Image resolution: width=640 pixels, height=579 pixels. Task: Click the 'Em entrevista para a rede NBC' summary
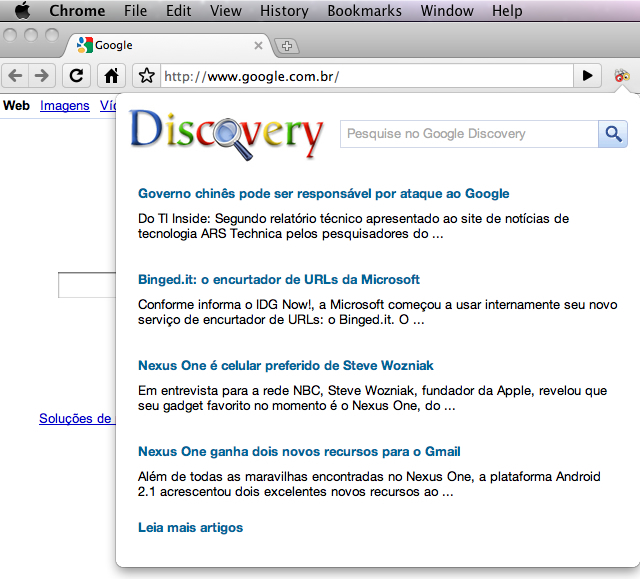(372, 398)
